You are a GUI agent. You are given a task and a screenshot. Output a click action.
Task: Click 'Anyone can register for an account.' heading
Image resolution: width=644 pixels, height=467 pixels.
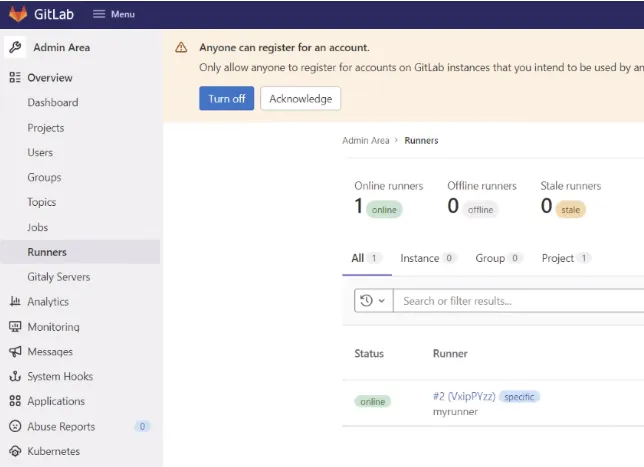pos(284,48)
